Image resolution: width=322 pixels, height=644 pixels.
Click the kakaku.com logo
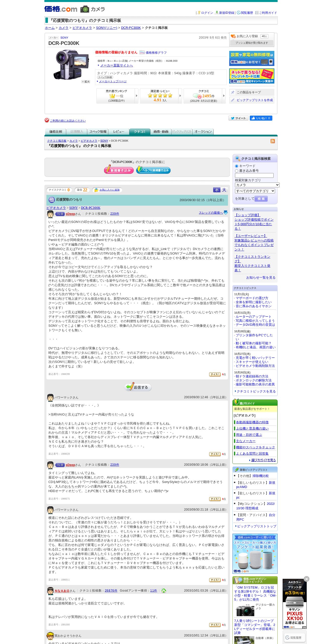point(61,9)
